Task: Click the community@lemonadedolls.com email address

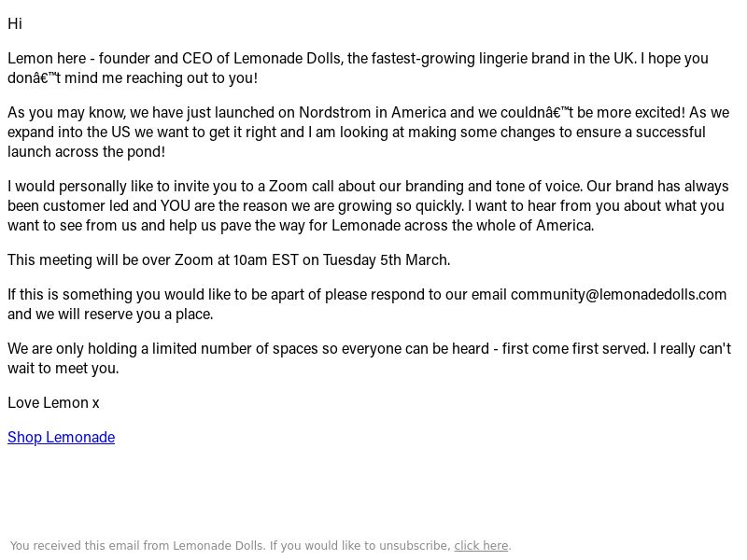Action: point(618,294)
